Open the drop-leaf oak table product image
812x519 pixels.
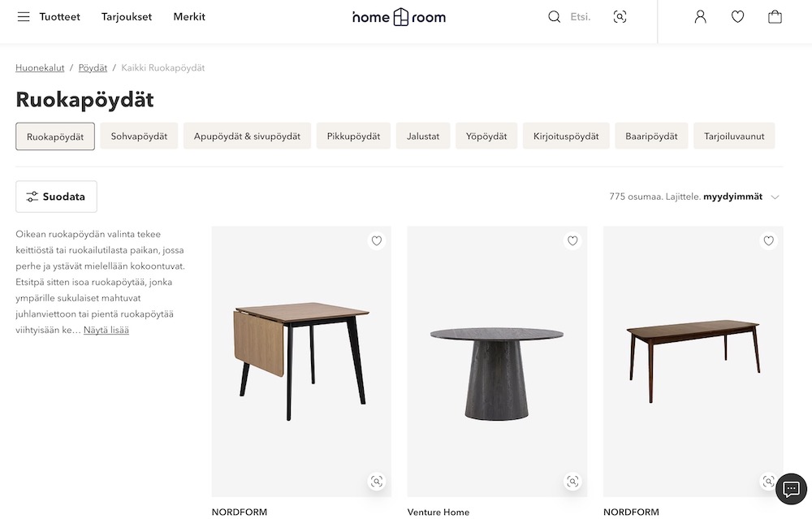pyautogui.click(x=301, y=361)
